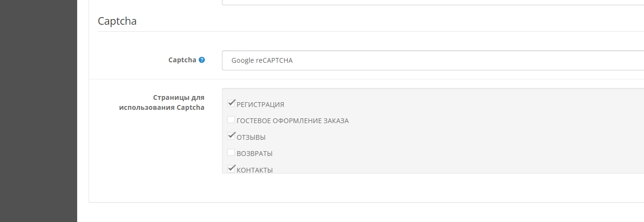
Task: Tick the ВОЗВРАТЫ checkbox
Action: 231,153
